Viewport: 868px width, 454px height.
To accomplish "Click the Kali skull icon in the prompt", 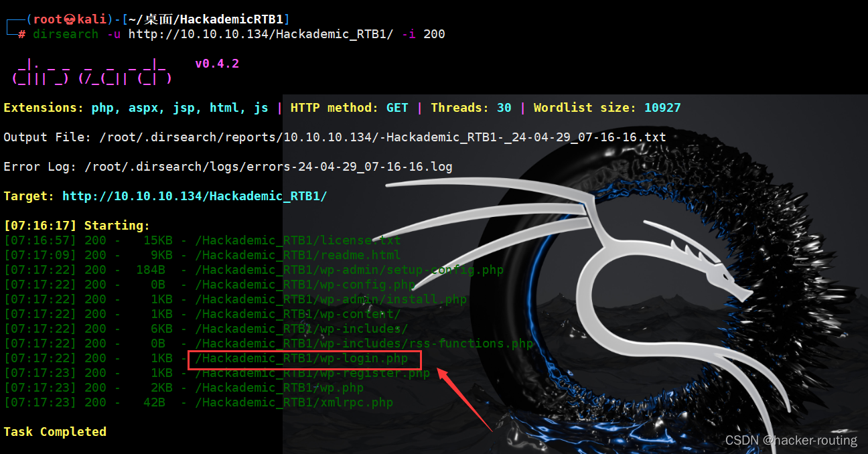I will (x=70, y=18).
